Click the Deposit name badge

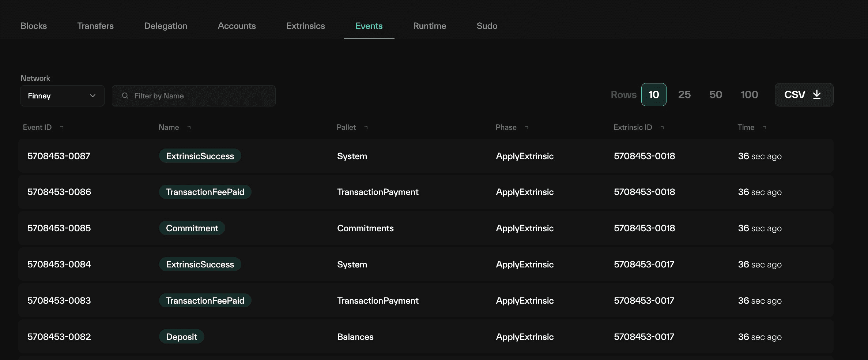181,337
